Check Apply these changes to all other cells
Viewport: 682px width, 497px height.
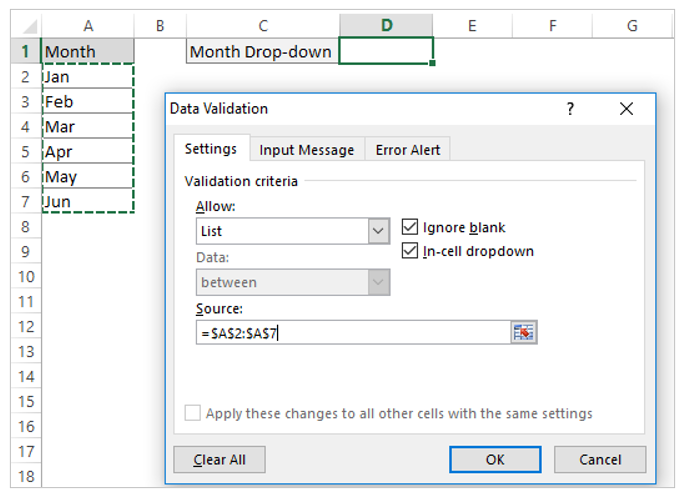tap(192, 413)
